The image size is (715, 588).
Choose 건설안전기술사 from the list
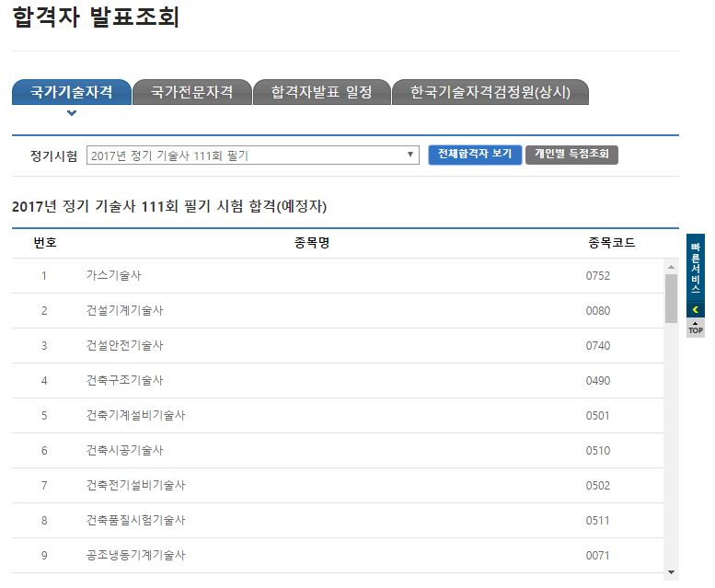(125, 345)
